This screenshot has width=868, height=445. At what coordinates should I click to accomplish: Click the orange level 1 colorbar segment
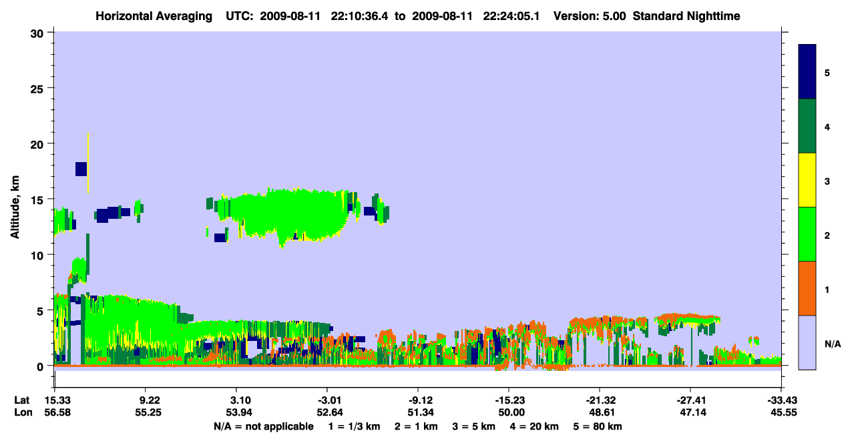807,288
